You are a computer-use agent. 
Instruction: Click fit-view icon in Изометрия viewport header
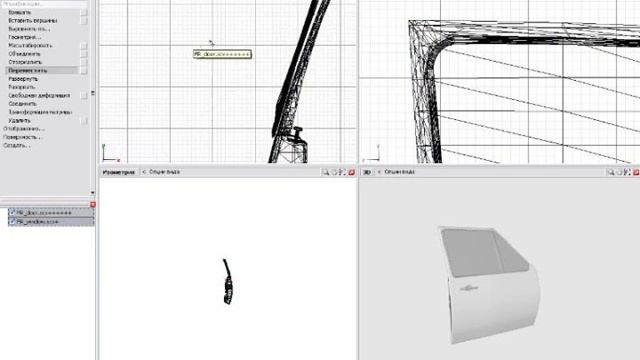point(342,172)
